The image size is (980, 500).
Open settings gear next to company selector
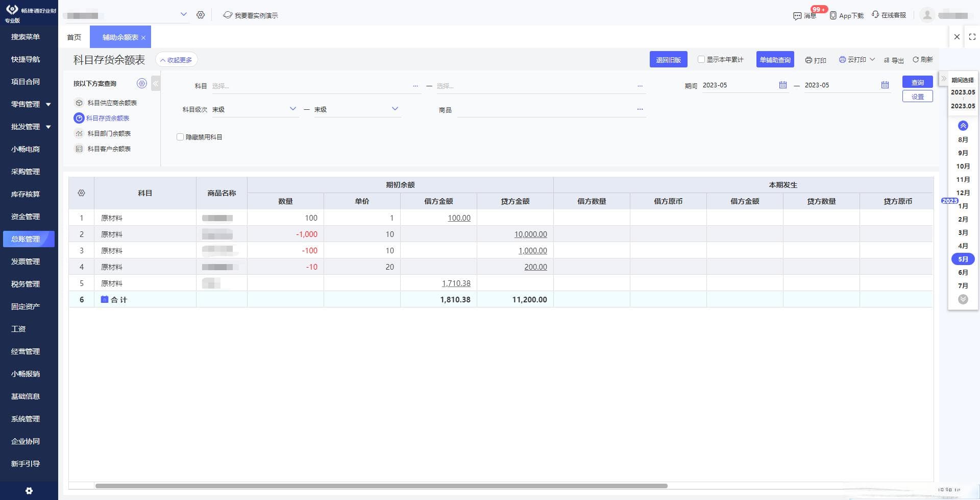[201, 15]
